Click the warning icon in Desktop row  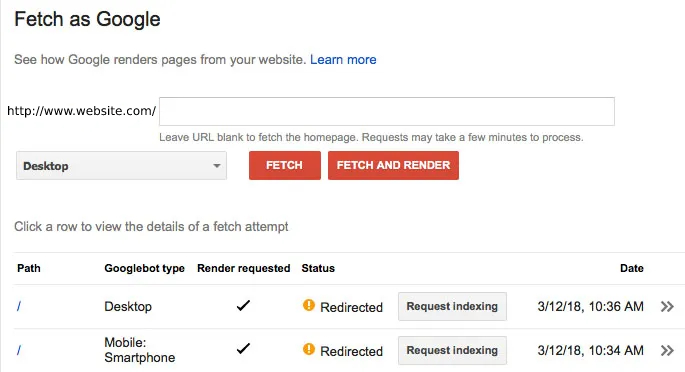308,305
